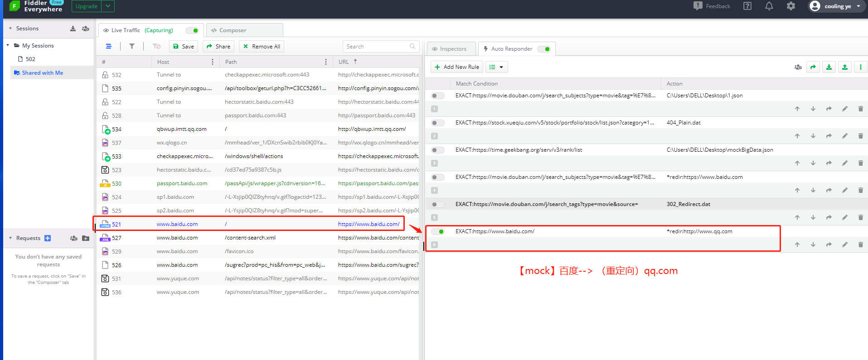Enable the 404_Plain.dat xueqiu rule toggle
Image resolution: width=868 pixels, height=360 pixels.
tap(438, 123)
